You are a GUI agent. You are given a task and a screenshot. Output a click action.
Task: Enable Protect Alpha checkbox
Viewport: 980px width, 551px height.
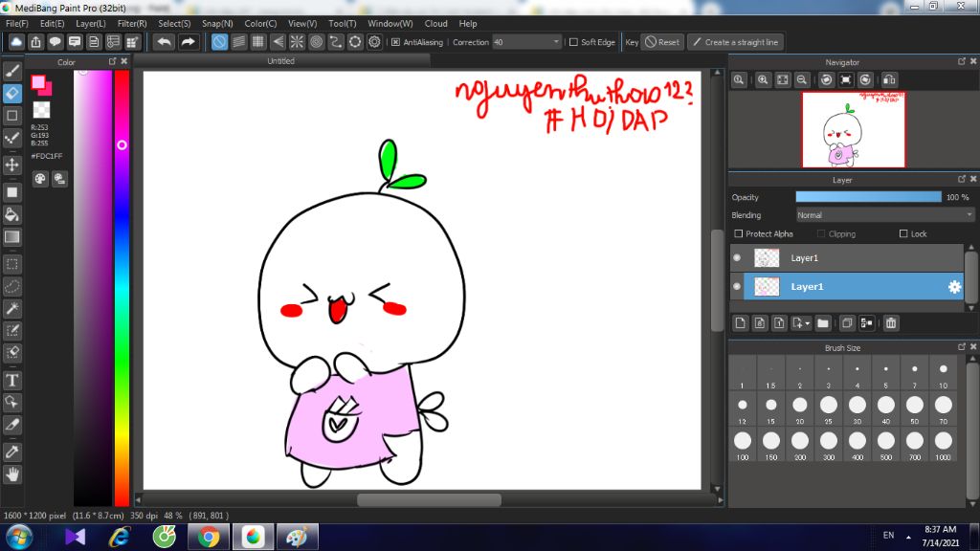738,234
